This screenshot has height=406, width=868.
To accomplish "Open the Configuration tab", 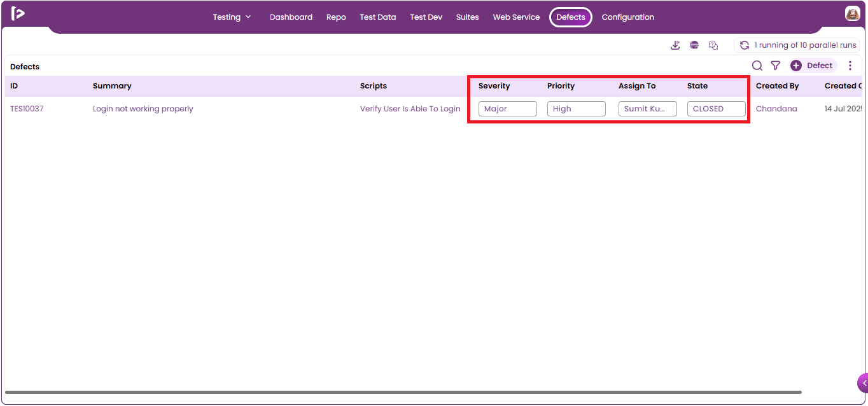I will pos(628,17).
